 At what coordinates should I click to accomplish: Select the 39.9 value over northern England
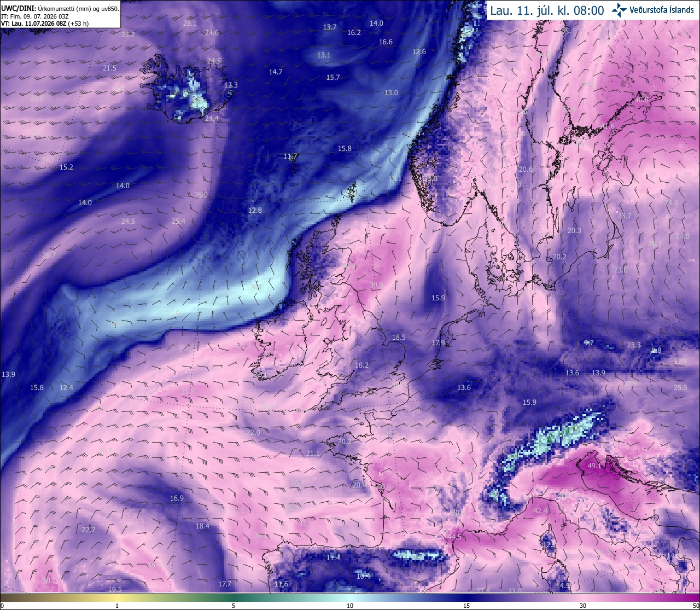click(376, 285)
